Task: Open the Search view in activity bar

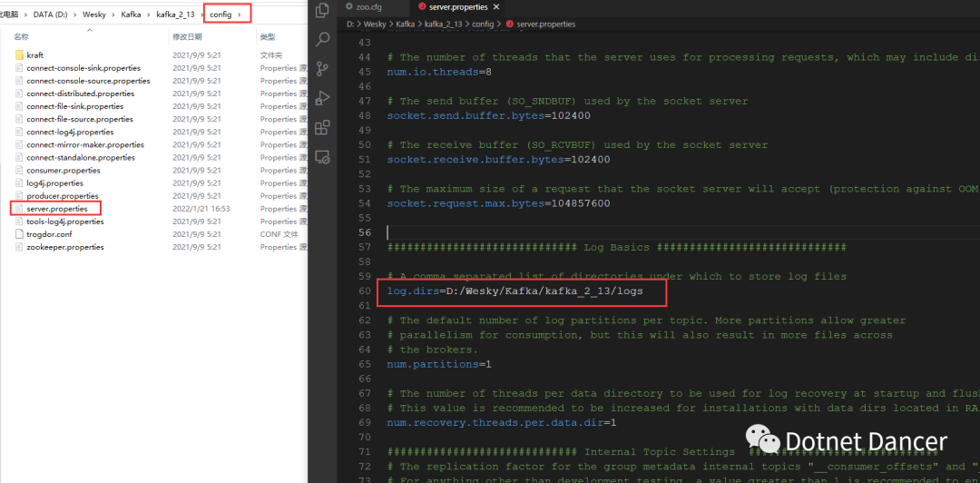Action: tap(322, 40)
